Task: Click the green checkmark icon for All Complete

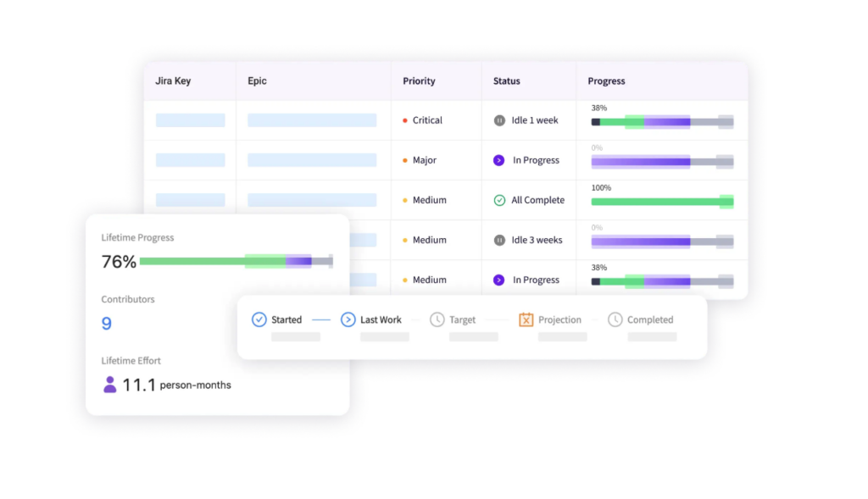Action: click(499, 200)
